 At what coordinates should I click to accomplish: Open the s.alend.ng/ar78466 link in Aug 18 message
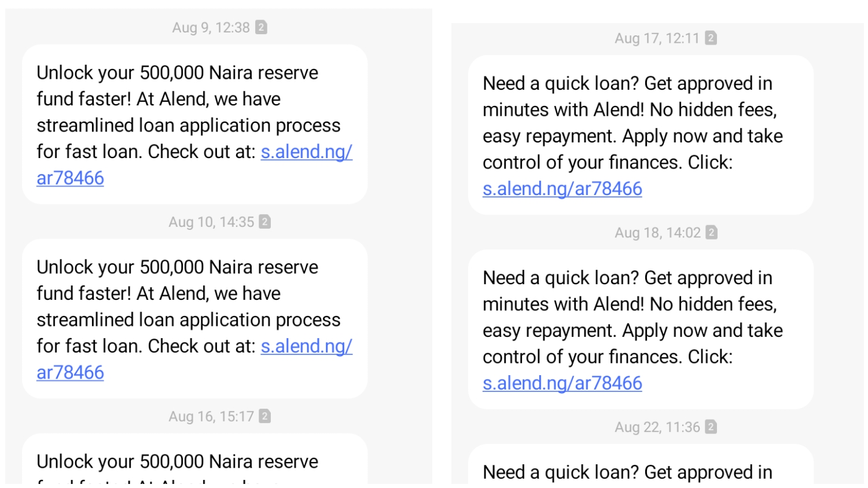(562, 384)
